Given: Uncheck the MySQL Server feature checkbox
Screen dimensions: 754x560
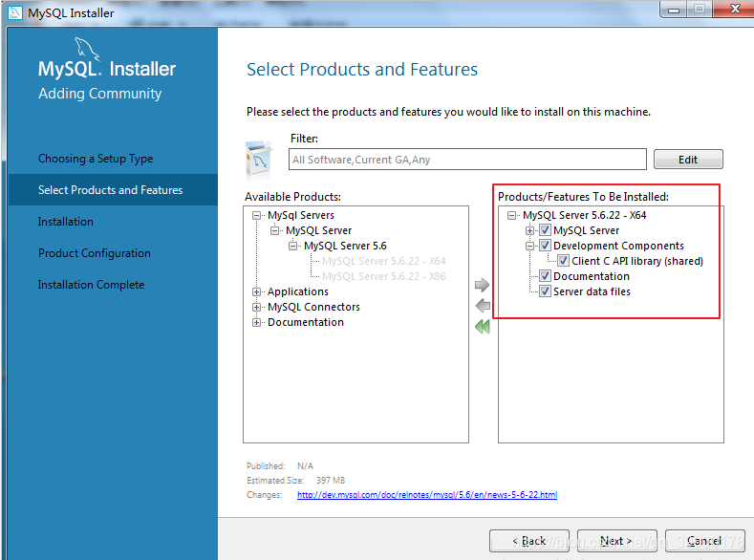Looking at the screenshot, I should (545, 230).
